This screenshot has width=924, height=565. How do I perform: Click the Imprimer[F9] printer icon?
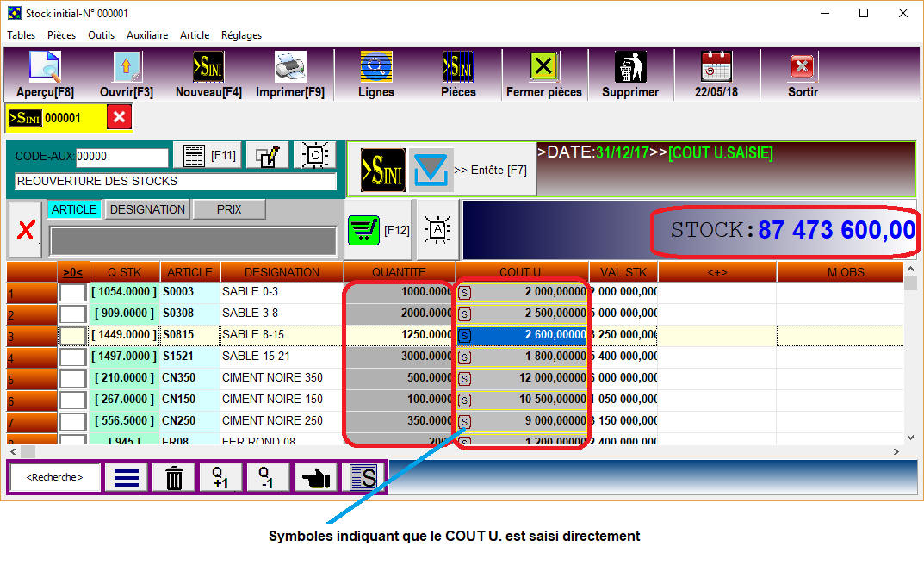[290, 68]
